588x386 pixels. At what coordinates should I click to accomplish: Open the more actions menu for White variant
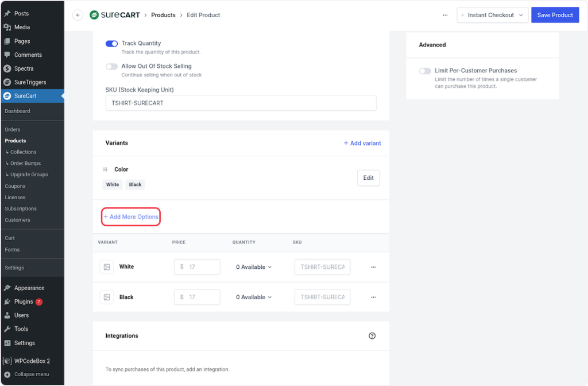373,267
